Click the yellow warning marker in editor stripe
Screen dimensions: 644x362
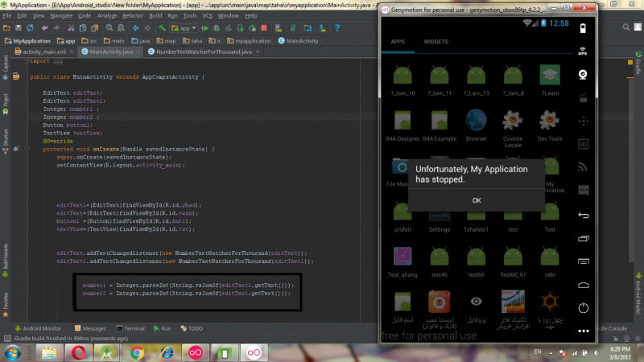(630, 63)
